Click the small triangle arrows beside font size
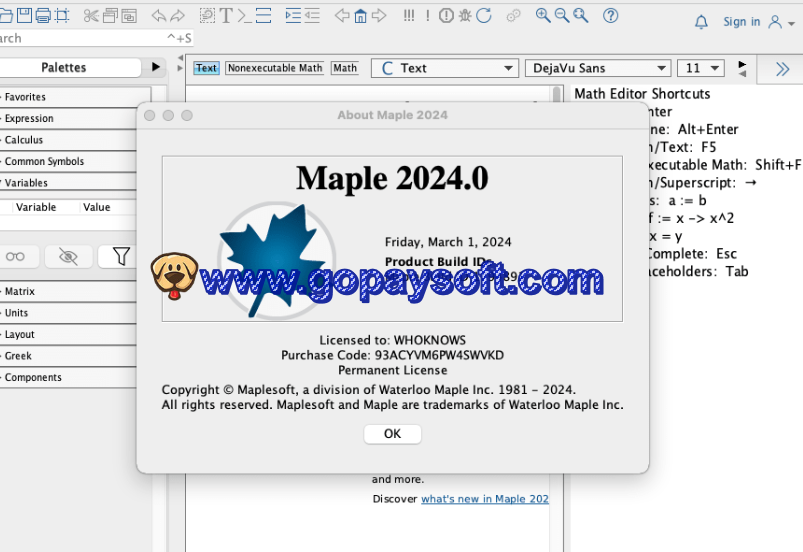Image resolution: width=803 pixels, height=552 pixels. click(x=742, y=69)
